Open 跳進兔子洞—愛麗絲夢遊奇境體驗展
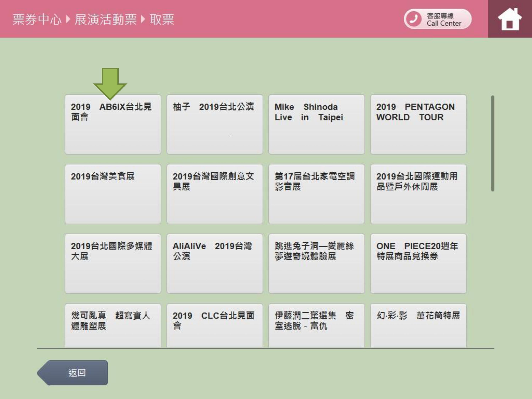This screenshot has width=532, height=399. point(317,263)
